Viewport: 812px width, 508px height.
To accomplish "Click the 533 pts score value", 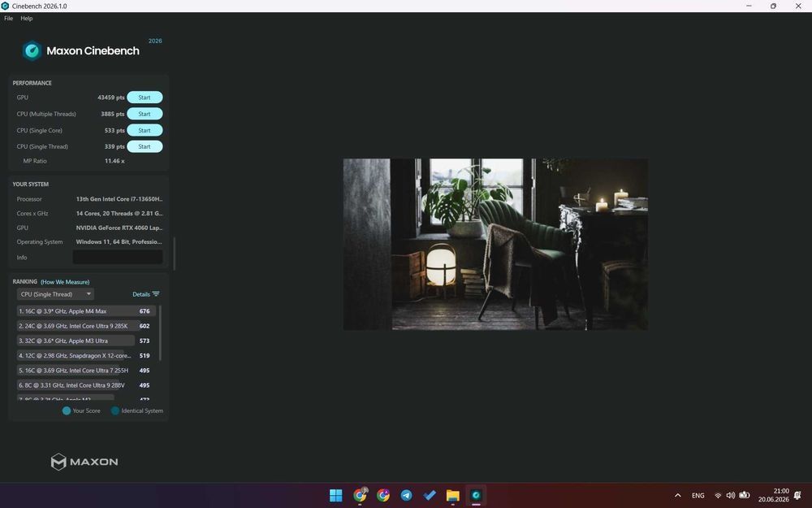I will [114, 130].
